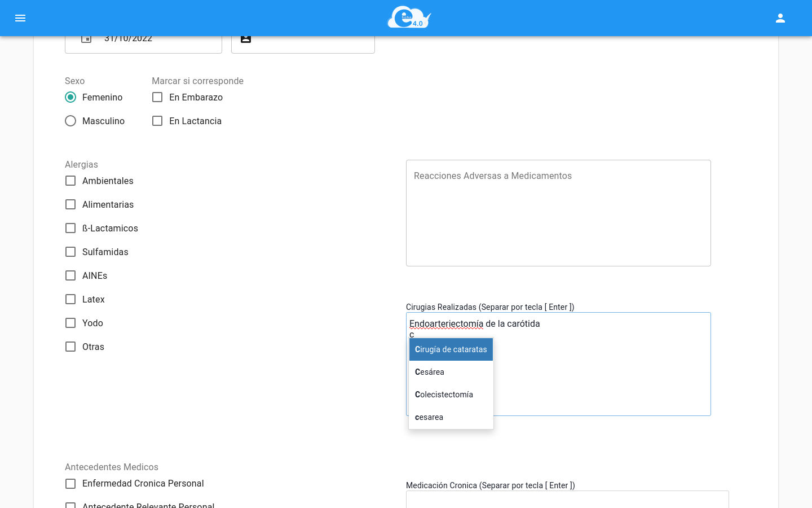The image size is (812, 508).
Task: Enable the Sulfamidas allergy checkbox
Action: point(70,252)
